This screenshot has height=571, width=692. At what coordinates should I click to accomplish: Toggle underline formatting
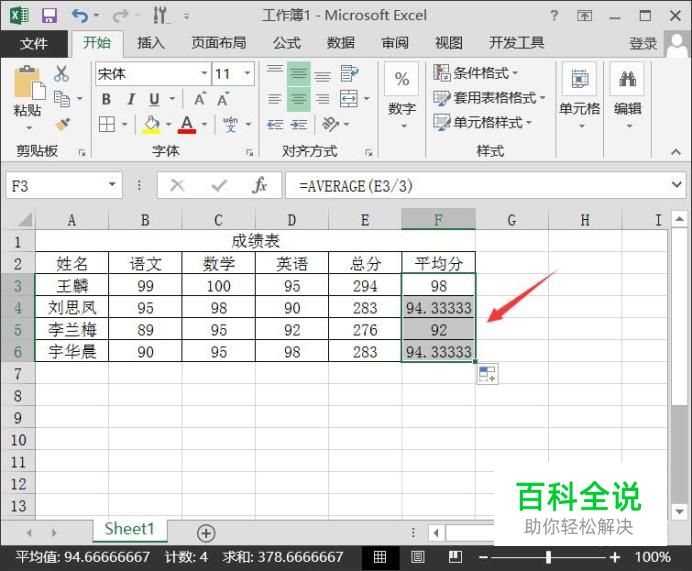pyautogui.click(x=154, y=99)
